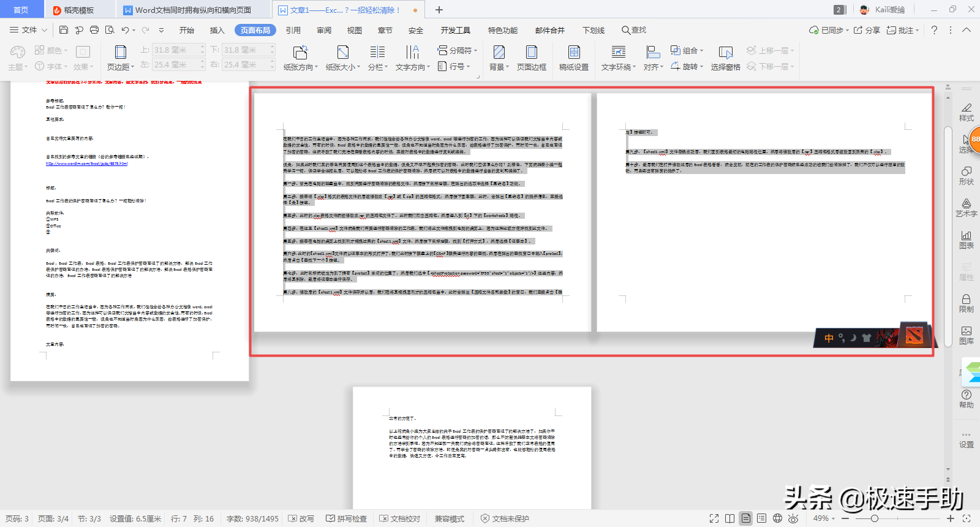Image resolution: width=980 pixels, height=527 pixels.
Task: Click the 查找 search button
Action: (634, 30)
